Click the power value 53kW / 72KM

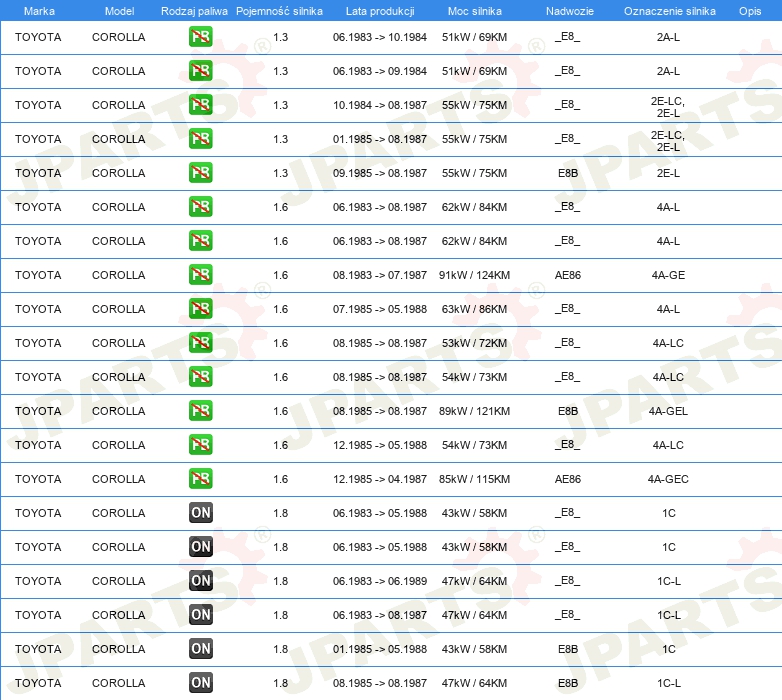474,343
